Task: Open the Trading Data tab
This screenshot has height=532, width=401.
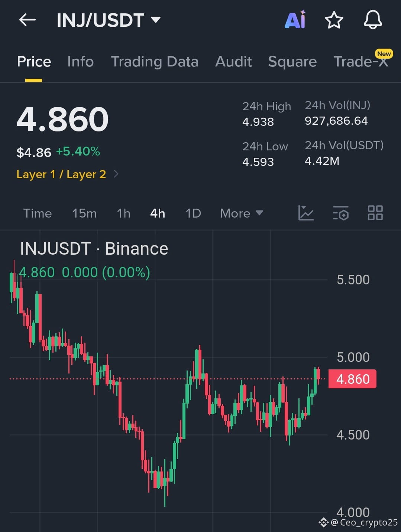Action: (155, 62)
